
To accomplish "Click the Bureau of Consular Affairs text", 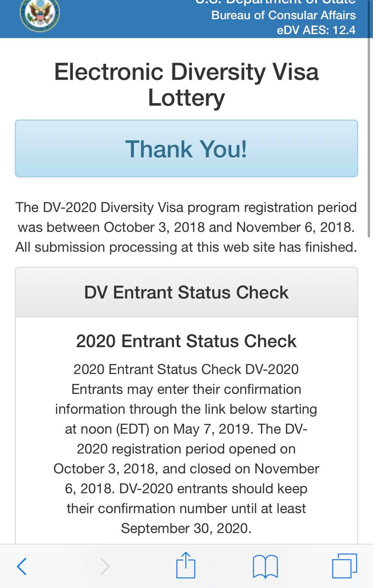I will click(x=283, y=15).
